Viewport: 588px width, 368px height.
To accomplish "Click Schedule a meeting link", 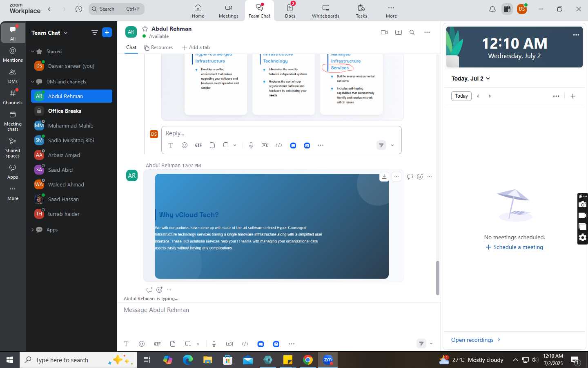I will tap(514, 247).
